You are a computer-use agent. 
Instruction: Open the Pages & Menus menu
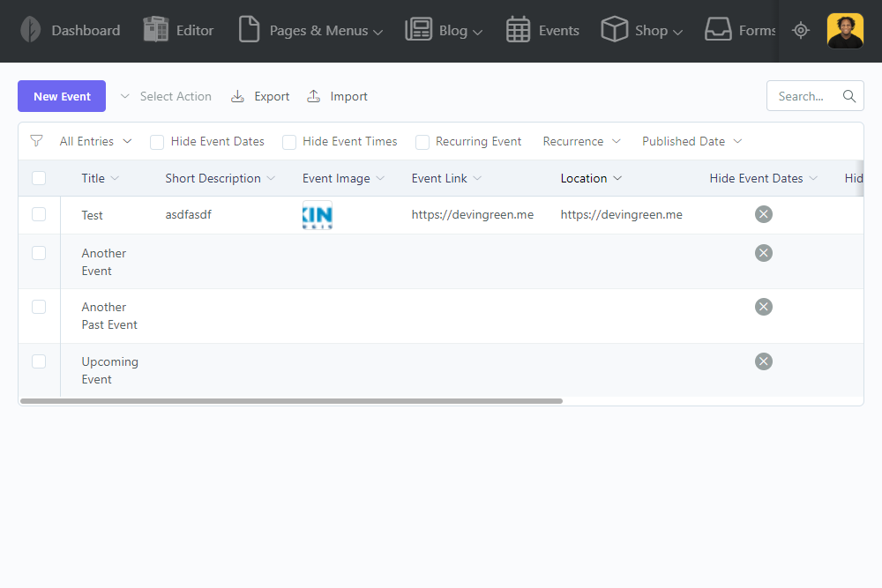(326, 30)
